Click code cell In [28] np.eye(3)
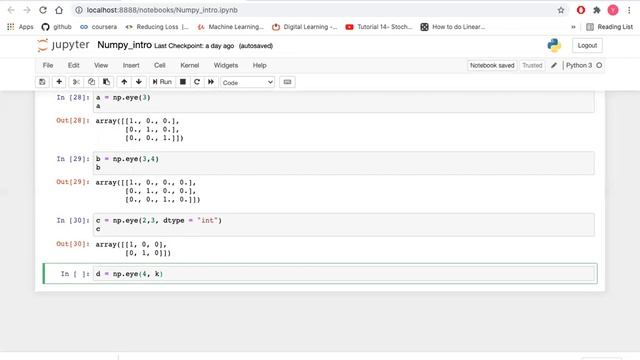Image resolution: width=640 pixels, height=360 pixels. click(x=344, y=102)
